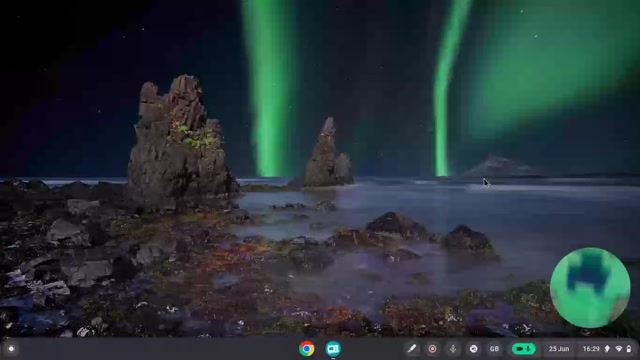Image resolution: width=640 pixels, height=360 pixels.
Task: Open the launcher circle button on the shelf
Action: click(x=11, y=349)
